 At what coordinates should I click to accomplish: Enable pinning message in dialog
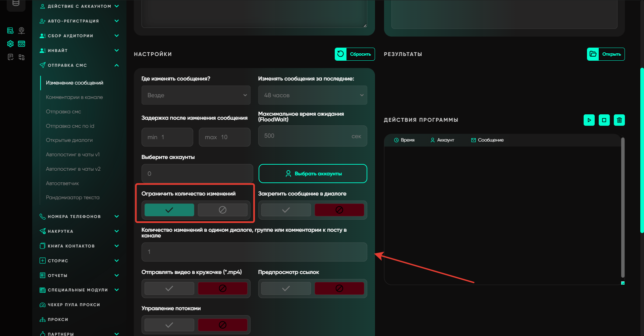pos(286,210)
